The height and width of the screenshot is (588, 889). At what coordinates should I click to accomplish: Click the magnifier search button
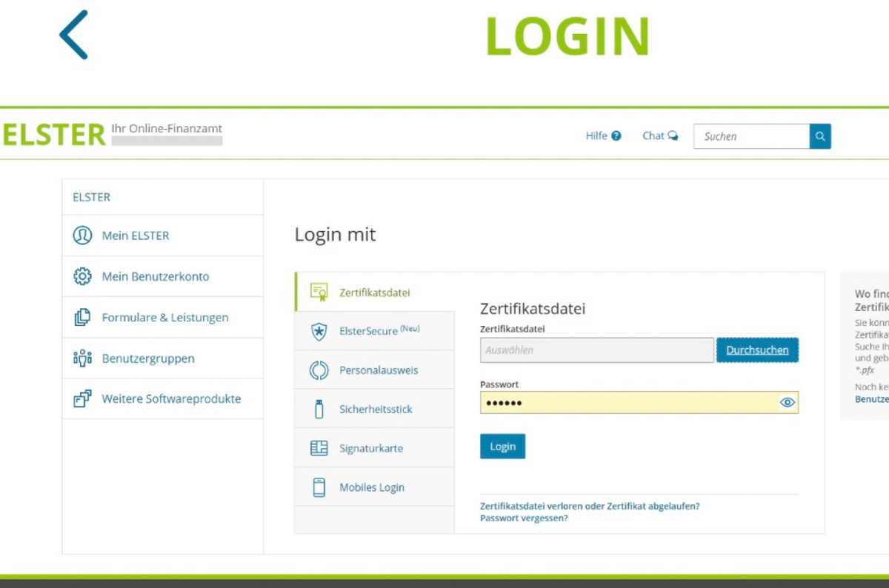coord(820,136)
